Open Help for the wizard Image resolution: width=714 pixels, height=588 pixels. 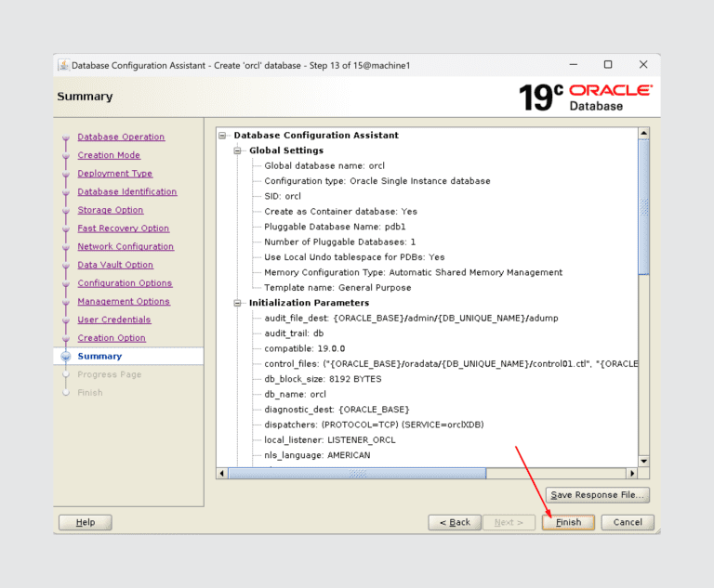85,522
